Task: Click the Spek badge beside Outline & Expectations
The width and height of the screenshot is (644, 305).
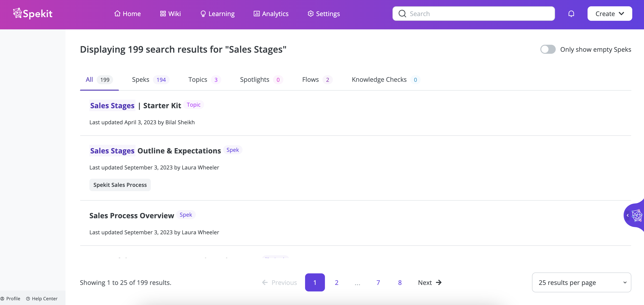Action: (233, 150)
